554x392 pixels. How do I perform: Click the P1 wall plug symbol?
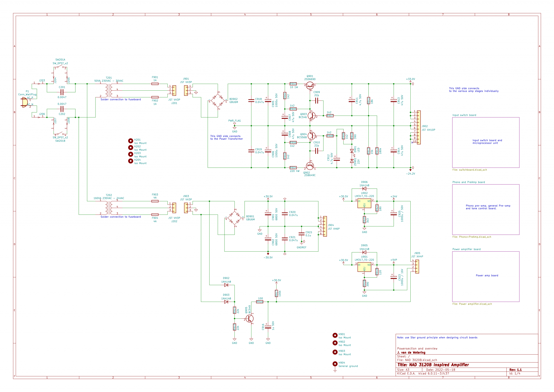click(25, 102)
